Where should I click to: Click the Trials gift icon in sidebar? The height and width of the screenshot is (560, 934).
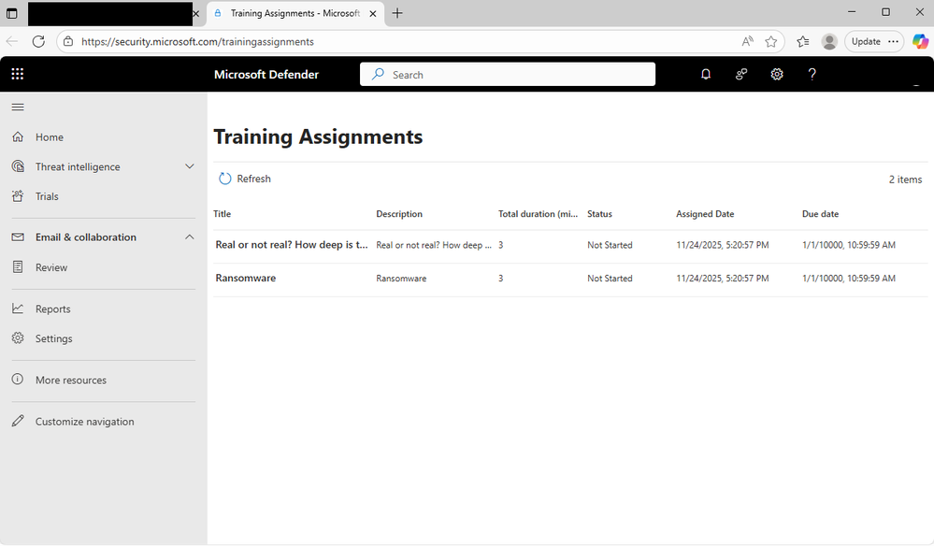[18, 196]
